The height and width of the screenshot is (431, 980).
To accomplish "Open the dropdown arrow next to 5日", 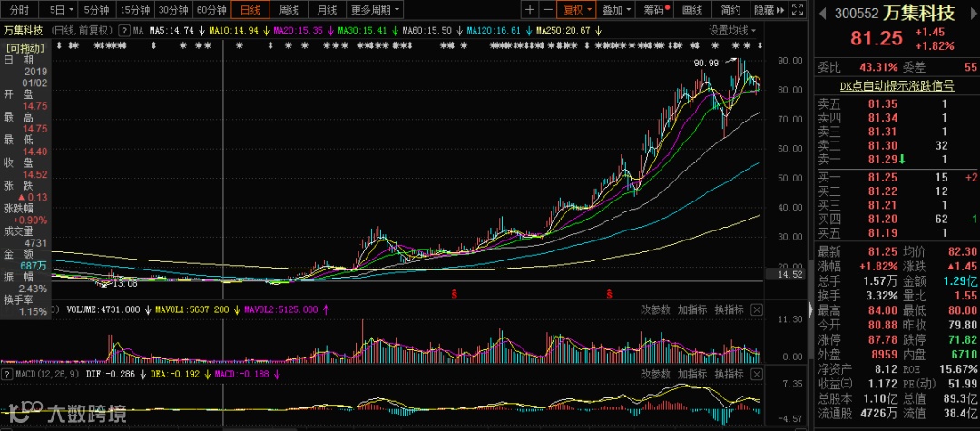I will (72, 10).
